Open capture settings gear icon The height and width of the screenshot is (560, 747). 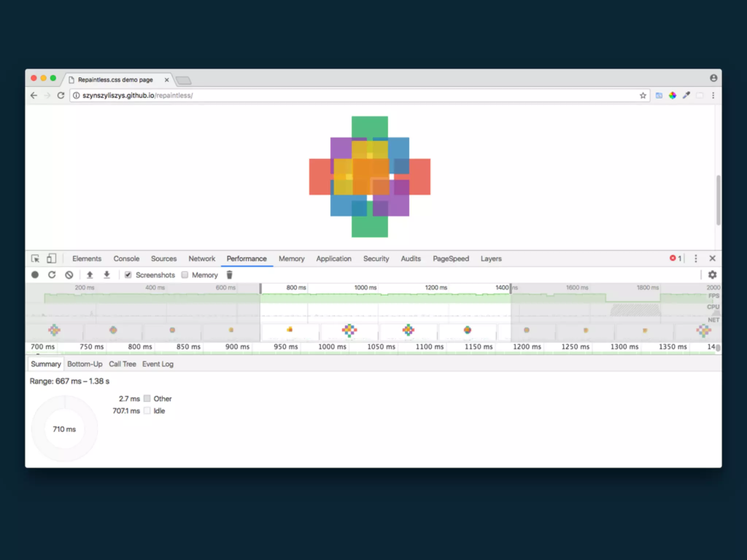pos(712,275)
